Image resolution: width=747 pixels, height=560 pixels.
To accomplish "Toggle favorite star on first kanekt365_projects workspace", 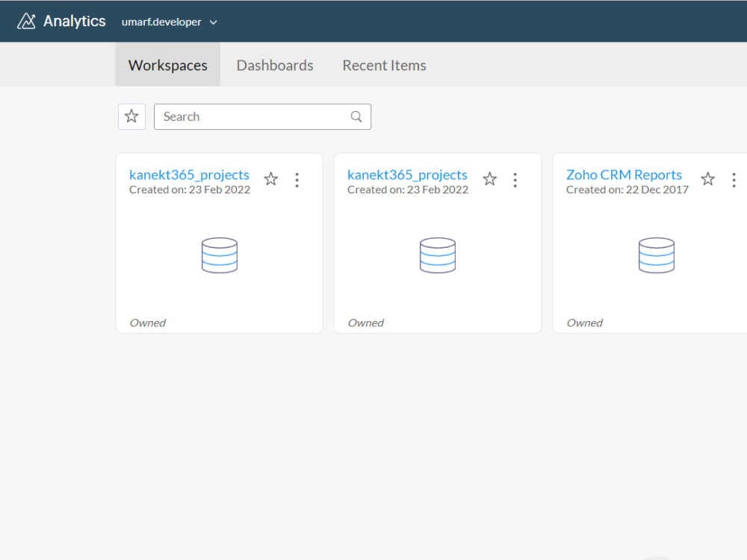I will (x=270, y=179).
